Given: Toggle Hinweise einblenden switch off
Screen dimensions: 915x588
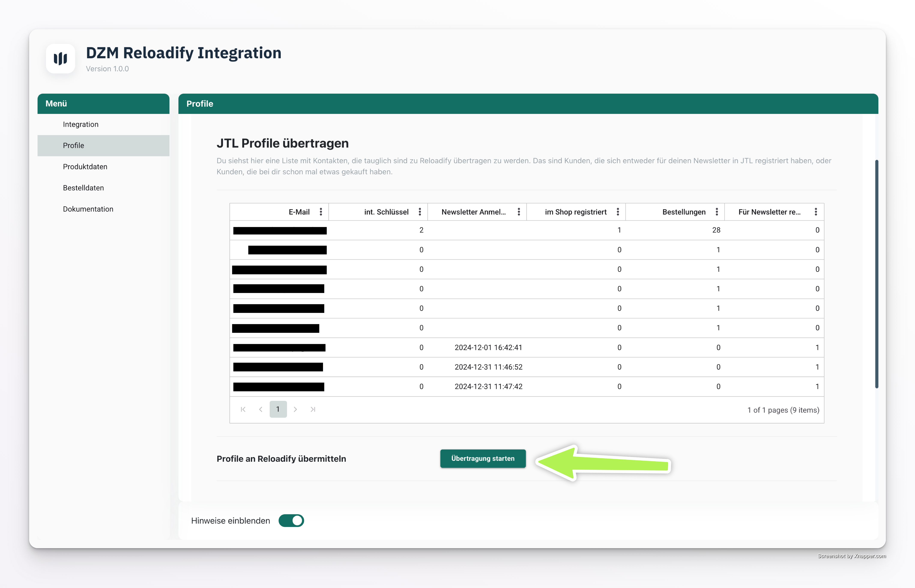Looking at the screenshot, I should pos(291,521).
